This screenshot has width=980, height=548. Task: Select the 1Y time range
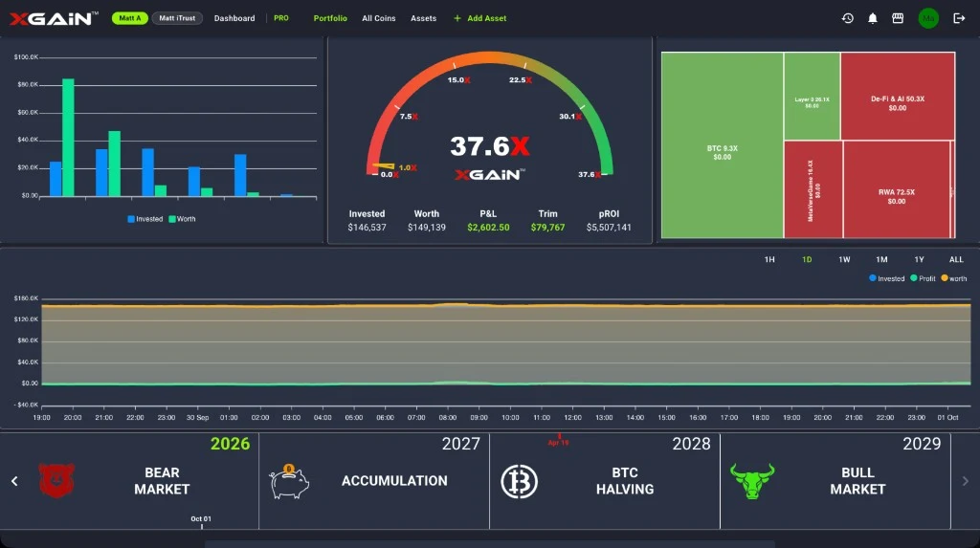click(x=919, y=259)
